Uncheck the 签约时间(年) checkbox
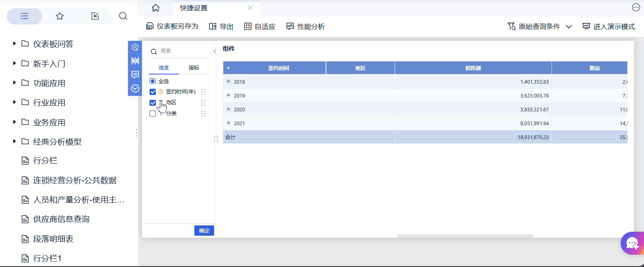 click(153, 92)
